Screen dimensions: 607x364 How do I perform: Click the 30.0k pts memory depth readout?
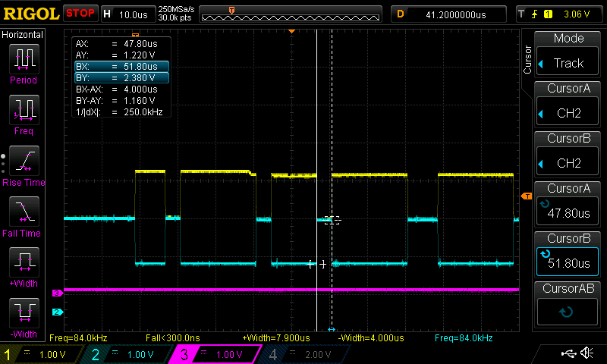pyautogui.click(x=175, y=17)
